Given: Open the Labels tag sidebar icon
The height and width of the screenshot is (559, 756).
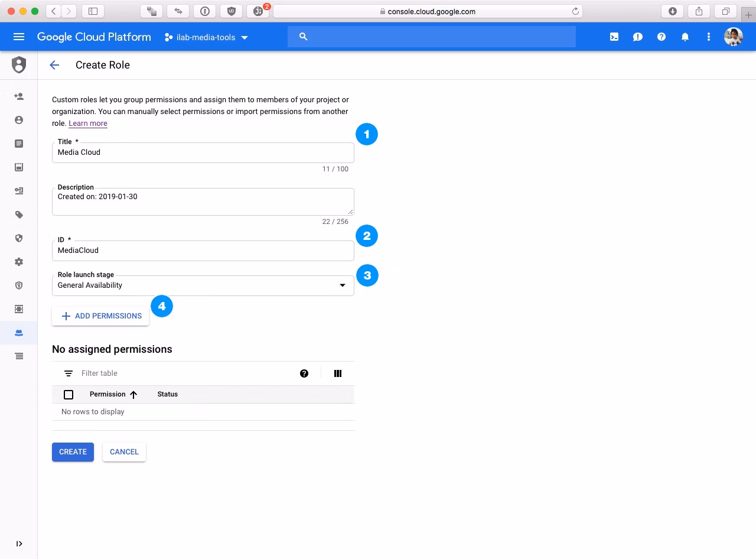Looking at the screenshot, I should click(x=19, y=214).
